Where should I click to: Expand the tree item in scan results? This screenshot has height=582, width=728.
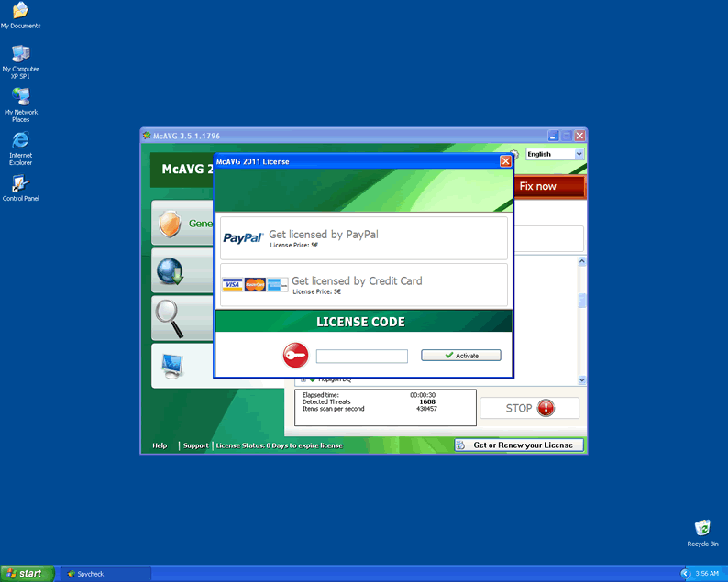pyautogui.click(x=303, y=379)
